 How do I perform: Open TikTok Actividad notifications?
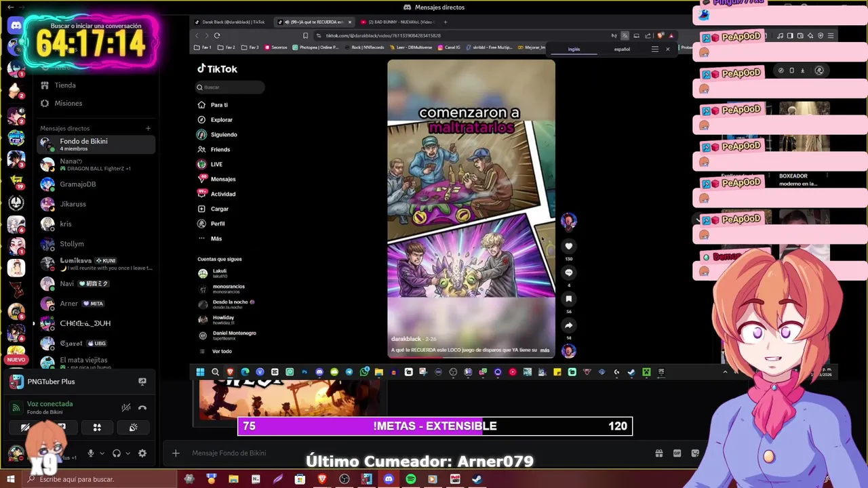[x=222, y=194]
